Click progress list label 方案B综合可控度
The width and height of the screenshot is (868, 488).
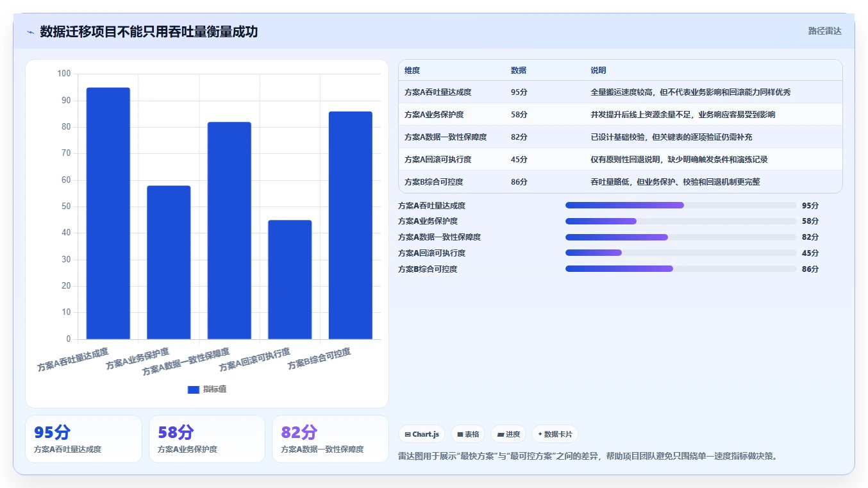[x=428, y=269]
